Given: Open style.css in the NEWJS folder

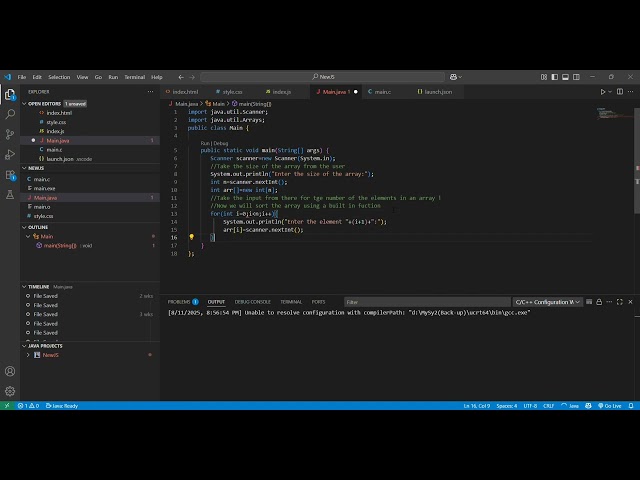Looking at the screenshot, I should click(x=90, y=216).
